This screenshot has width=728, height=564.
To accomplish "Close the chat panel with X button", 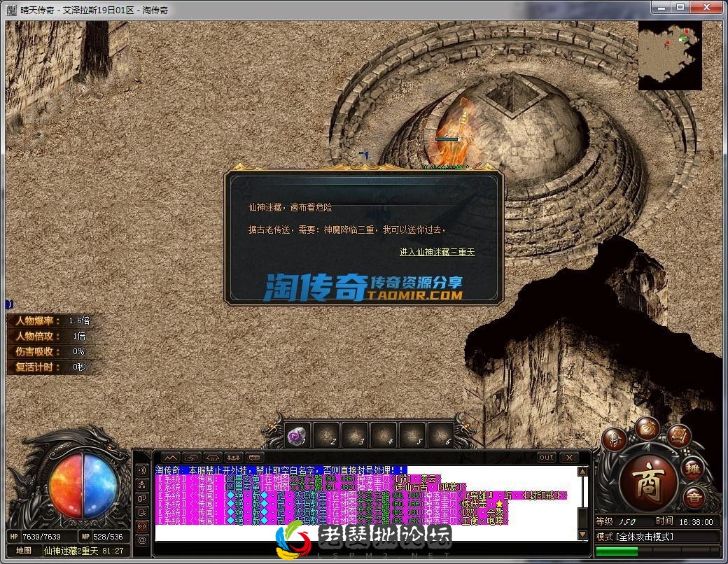I will [568, 457].
